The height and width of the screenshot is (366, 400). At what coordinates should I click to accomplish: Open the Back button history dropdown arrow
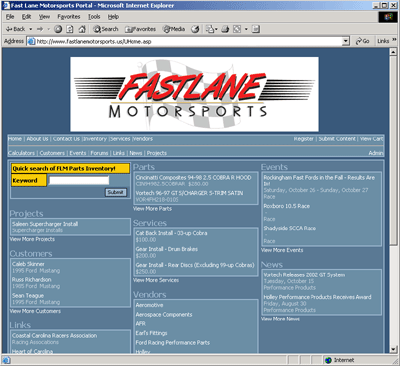pyautogui.click(x=31, y=29)
